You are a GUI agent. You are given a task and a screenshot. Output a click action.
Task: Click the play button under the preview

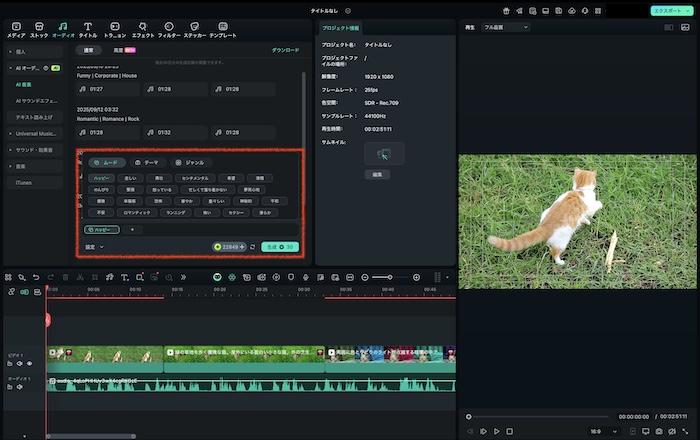[496, 431]
